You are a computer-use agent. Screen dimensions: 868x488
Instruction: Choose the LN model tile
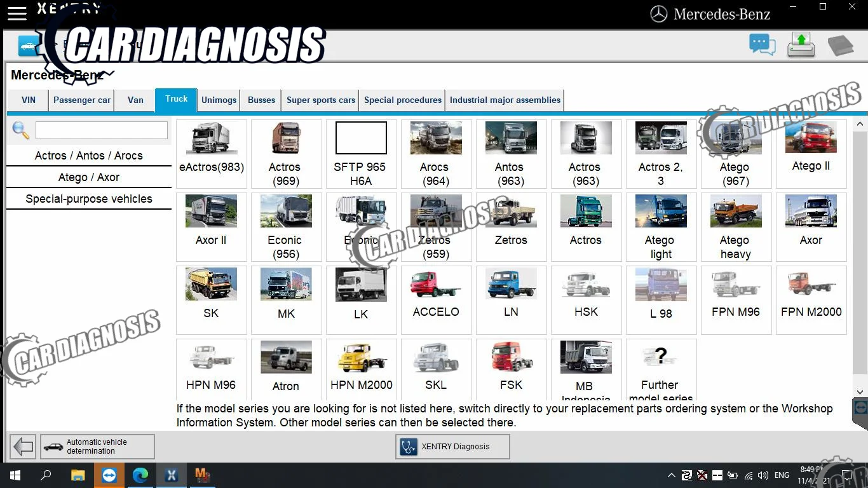pyautogui.click(x=512, y=301)
